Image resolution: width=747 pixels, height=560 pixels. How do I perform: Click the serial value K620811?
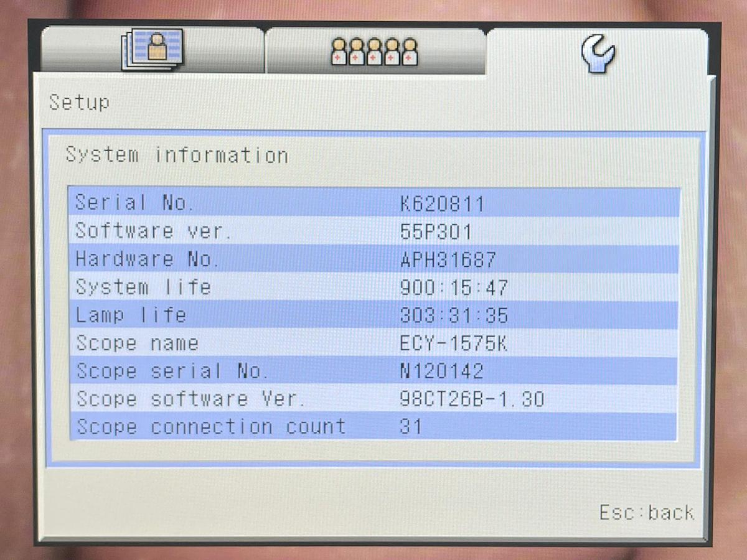(x=442, y=203)
